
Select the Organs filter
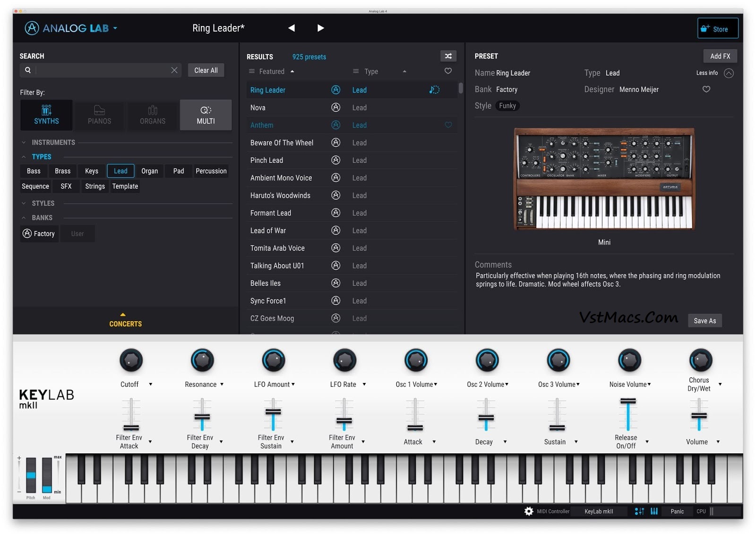(x=153, y=115)
